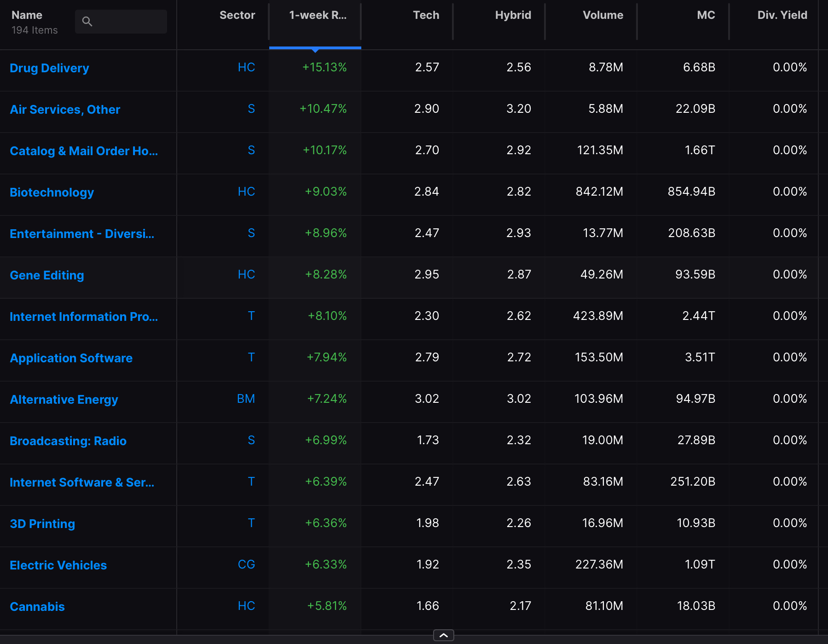This screenshot has height=644, width=828.
Task: Select the 1.09T market cap value
Action: (700, 564)
